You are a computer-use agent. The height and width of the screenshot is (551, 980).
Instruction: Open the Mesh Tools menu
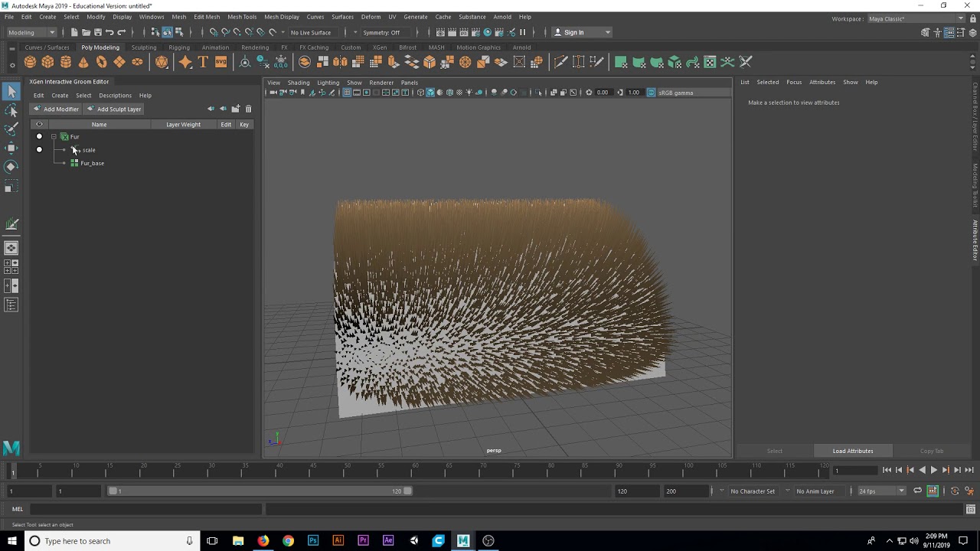[x=242, y=17]
